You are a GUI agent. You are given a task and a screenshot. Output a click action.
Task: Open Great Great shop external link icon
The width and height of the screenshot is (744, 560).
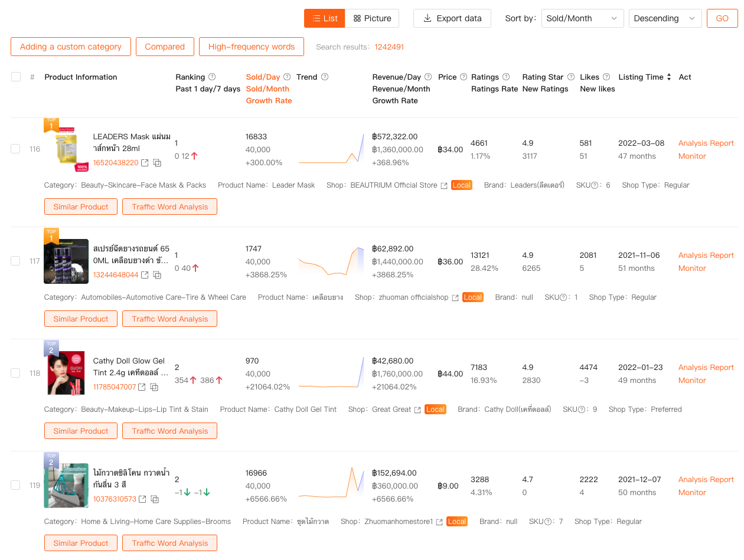click(x=417, y=410)
